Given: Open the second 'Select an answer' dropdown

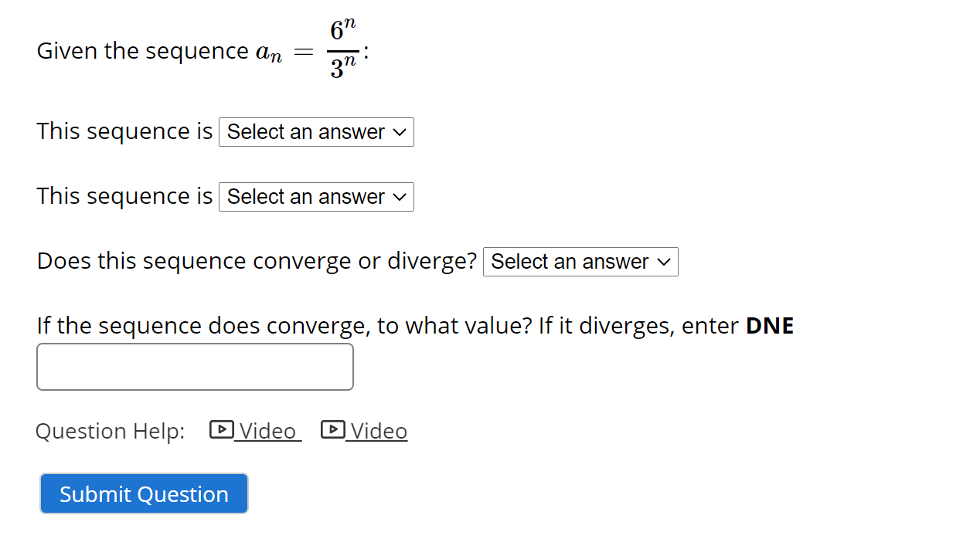Looking at the screenshot, I should (x=316, y=197).
